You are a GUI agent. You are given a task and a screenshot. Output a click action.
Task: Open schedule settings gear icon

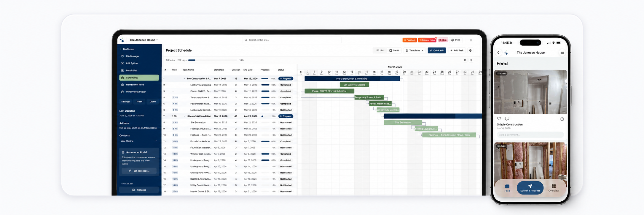[x=470, y=50]
